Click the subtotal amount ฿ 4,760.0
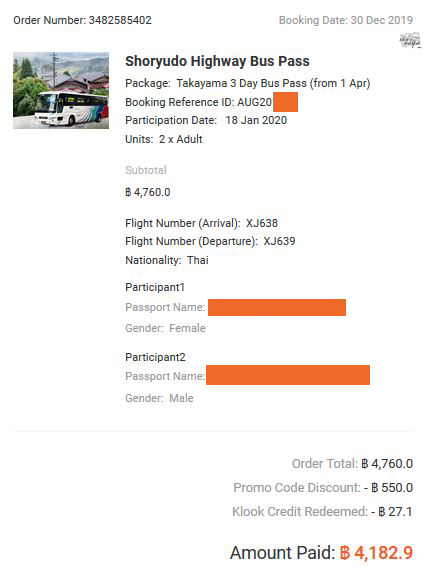 click(x=148, y=192)
